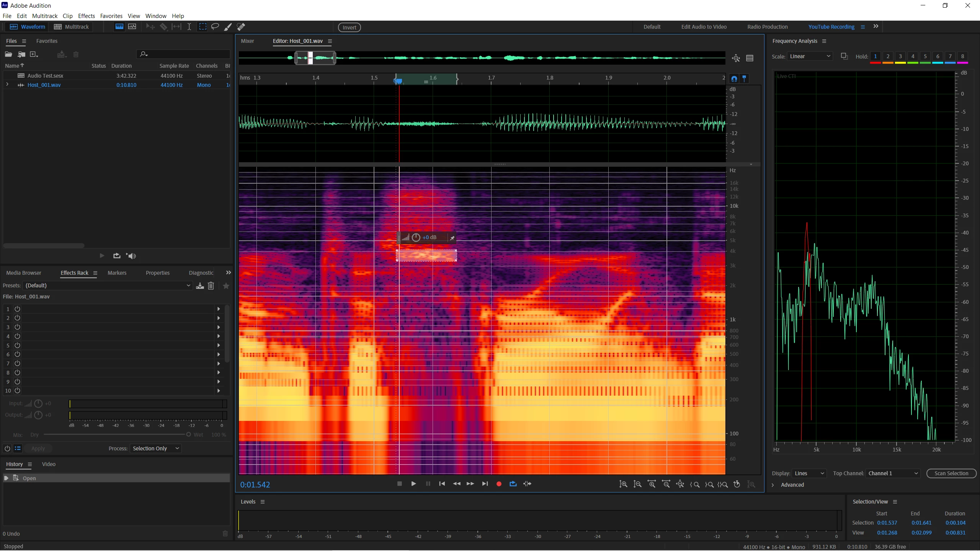
Task: Open the Process Selection Only dropdown
Action: (x=155, y=448)
